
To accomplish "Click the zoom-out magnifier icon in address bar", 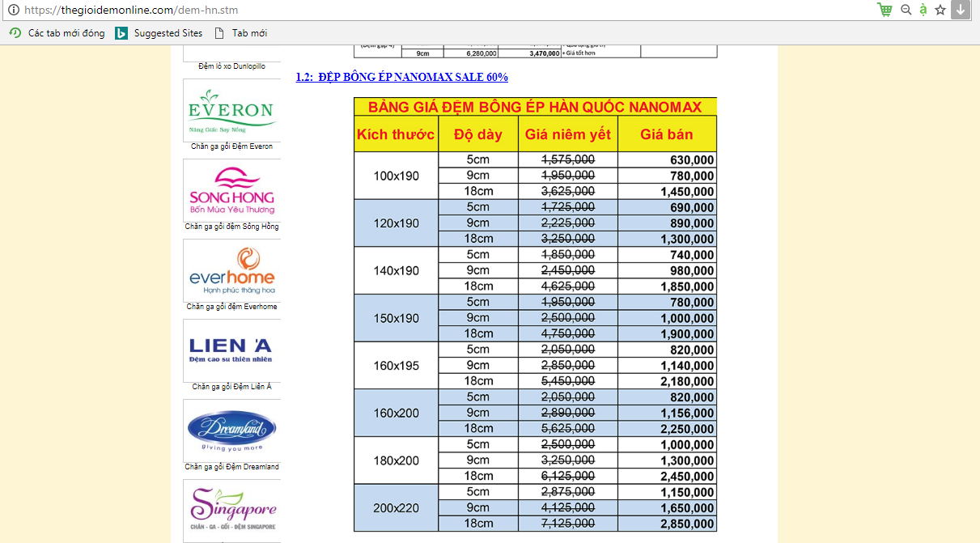I will click(906, 10).
